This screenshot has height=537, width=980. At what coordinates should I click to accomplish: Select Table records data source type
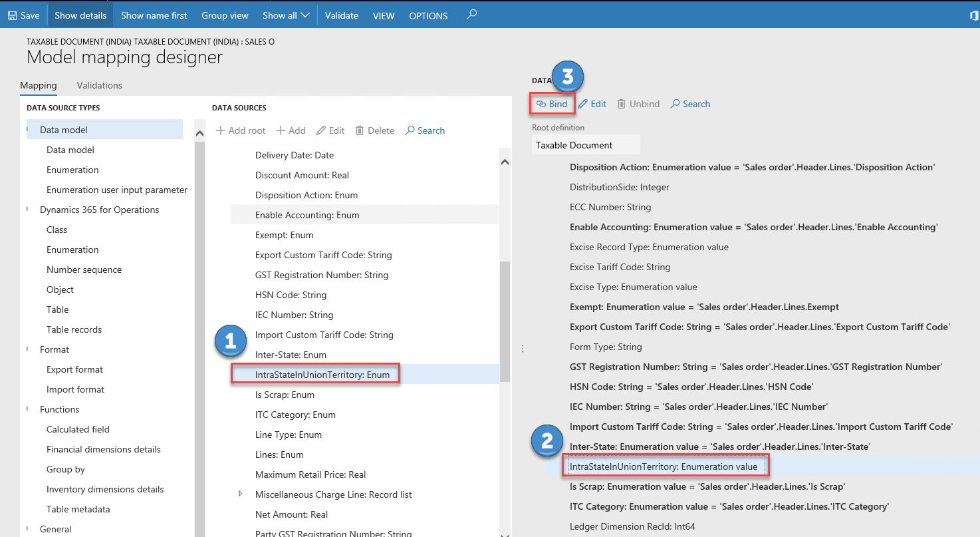point(74,329)
